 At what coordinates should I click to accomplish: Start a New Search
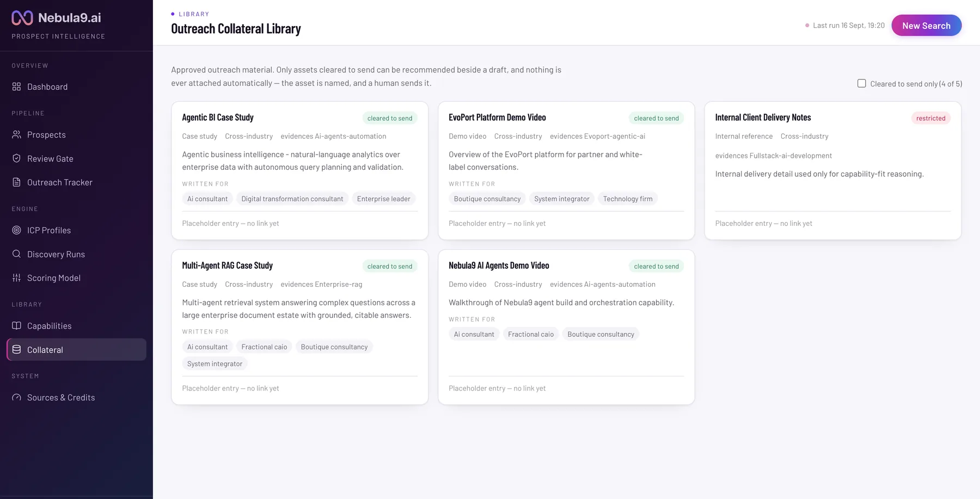tap(926, 26)
